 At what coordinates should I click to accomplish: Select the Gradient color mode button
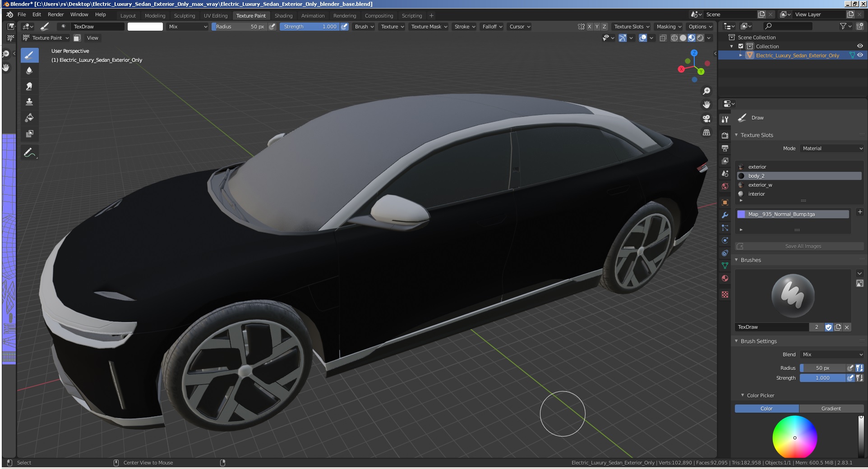[x=831, y=409]
